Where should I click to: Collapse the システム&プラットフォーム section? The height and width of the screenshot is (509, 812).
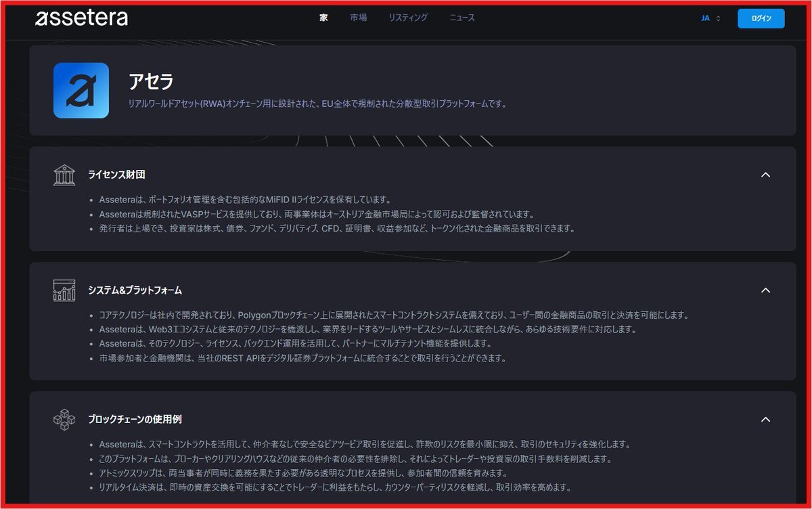point(765,290)
